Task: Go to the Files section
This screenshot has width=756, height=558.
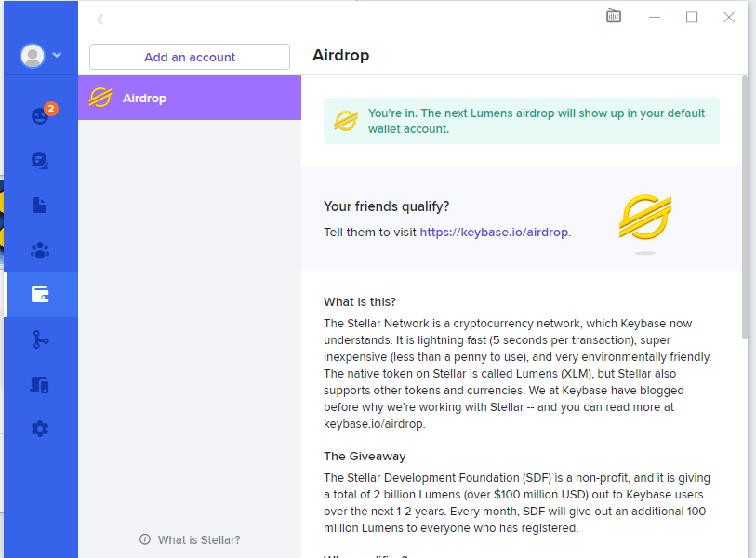Action: (x=40, y=205)
